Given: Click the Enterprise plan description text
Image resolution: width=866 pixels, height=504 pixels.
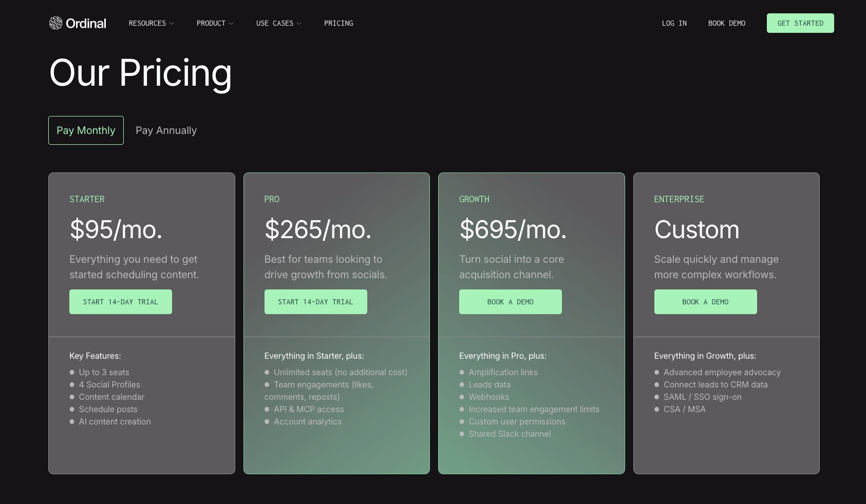Looking at the screenshot, I should (x=716, y=267).
